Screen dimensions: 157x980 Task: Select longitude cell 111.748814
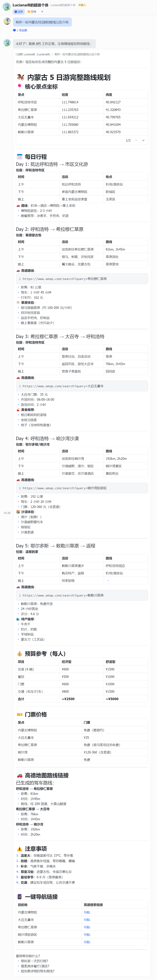point(82,102)
